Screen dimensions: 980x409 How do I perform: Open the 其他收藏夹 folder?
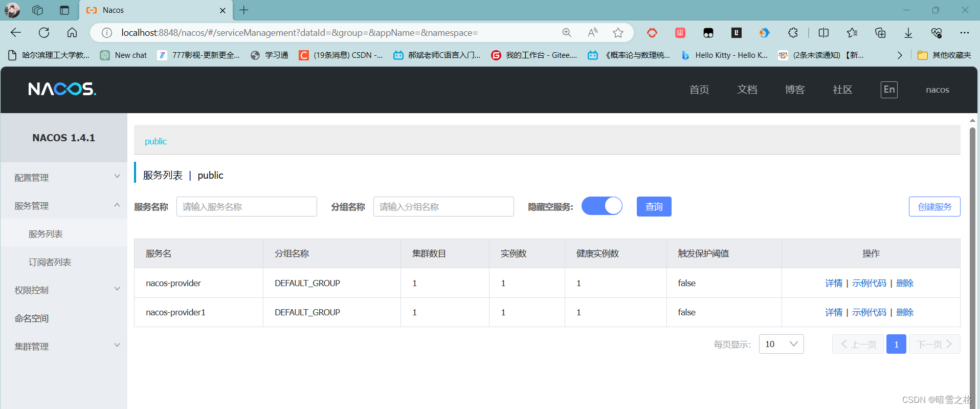tap(944, 55)
